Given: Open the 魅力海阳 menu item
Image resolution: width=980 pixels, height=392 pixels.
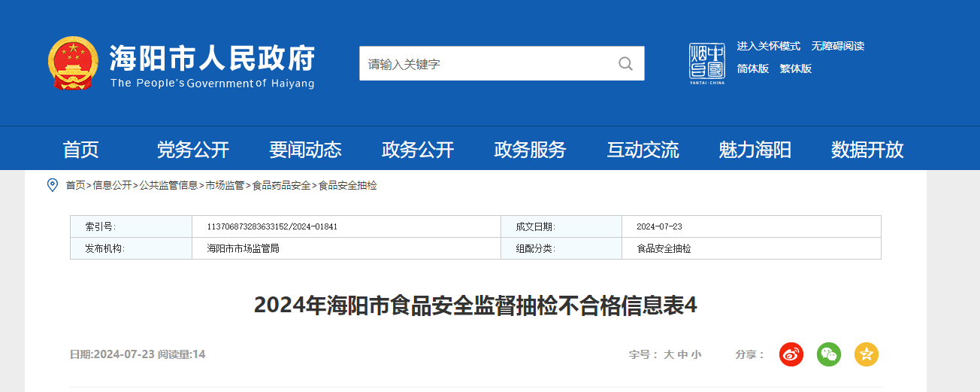Looking at the screenshot, I should [755, 150].
